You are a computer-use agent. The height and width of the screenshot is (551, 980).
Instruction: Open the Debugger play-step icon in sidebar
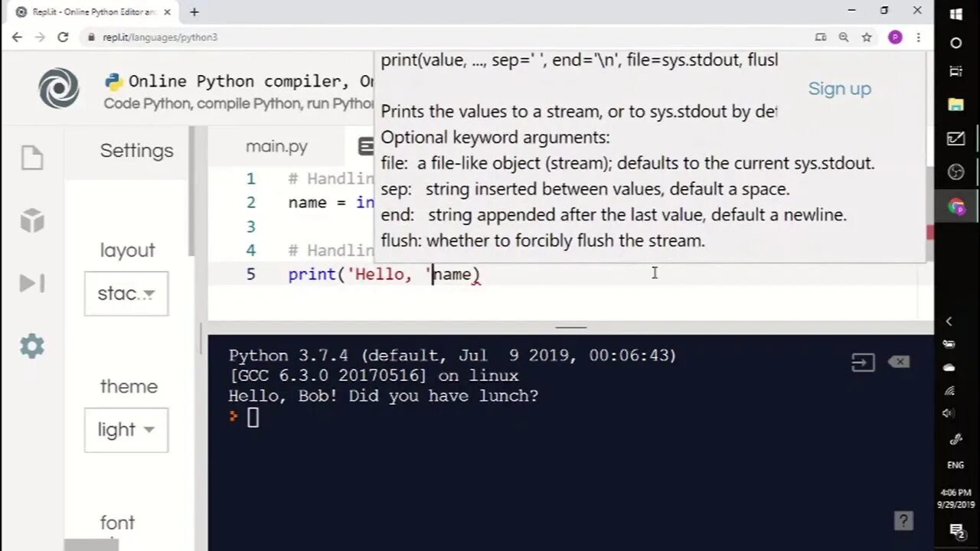click(x=32, y=283)
